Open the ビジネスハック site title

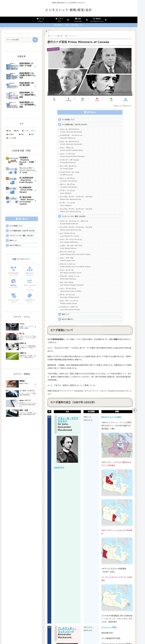68,10
